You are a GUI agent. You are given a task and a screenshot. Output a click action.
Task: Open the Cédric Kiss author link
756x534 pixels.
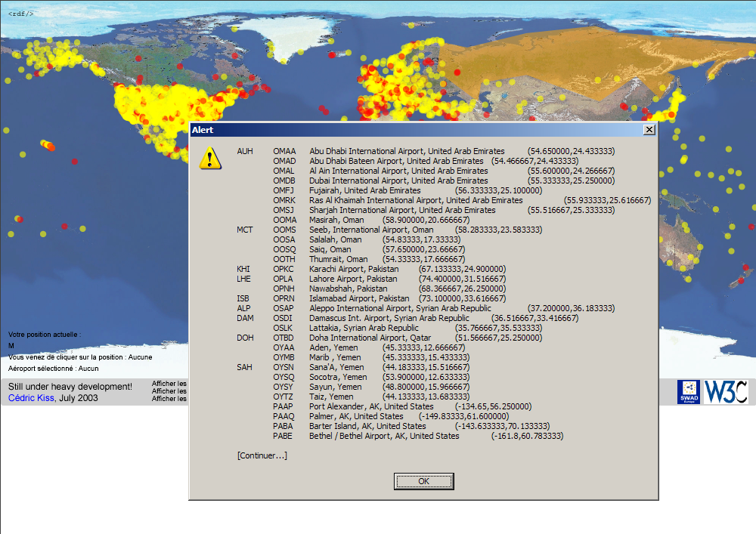(x=32, y=398)
